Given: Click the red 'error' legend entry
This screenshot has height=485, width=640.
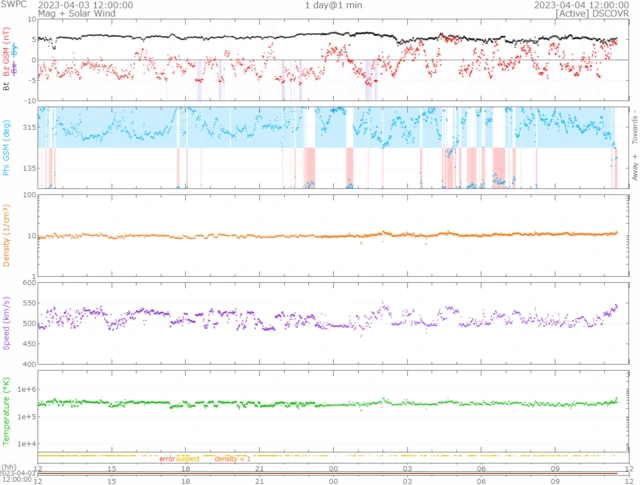Looking at the screenshot, I should (x=166, y=458).
